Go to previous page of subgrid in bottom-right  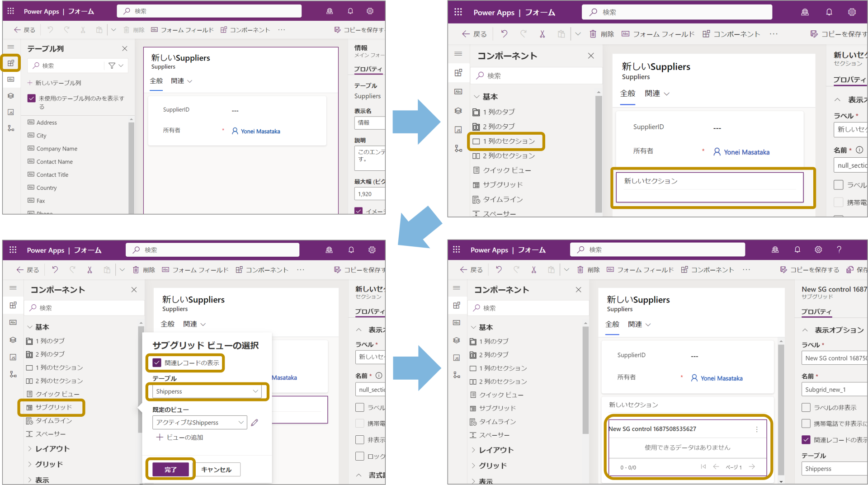[x=716, y=466]
